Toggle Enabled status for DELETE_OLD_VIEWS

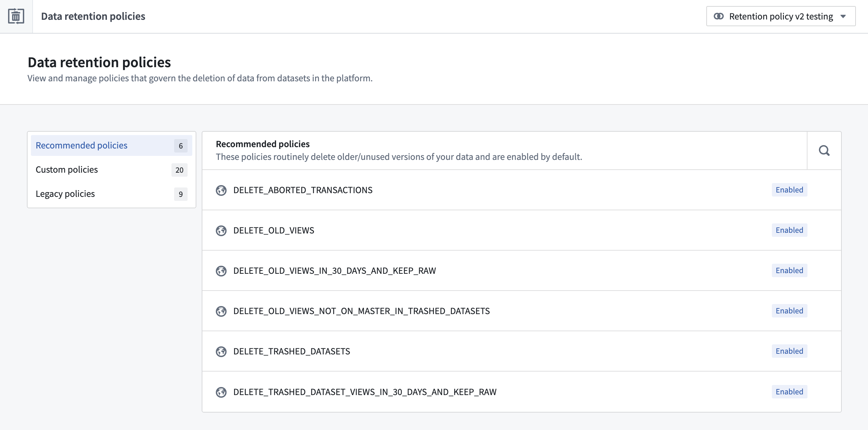tap(789, 230)
